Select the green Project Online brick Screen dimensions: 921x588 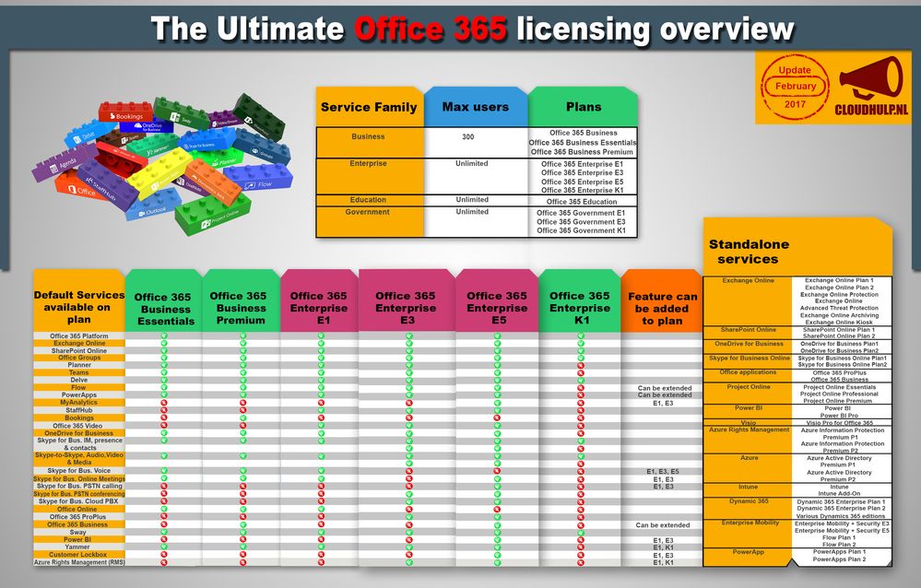(x=213, y=217)
